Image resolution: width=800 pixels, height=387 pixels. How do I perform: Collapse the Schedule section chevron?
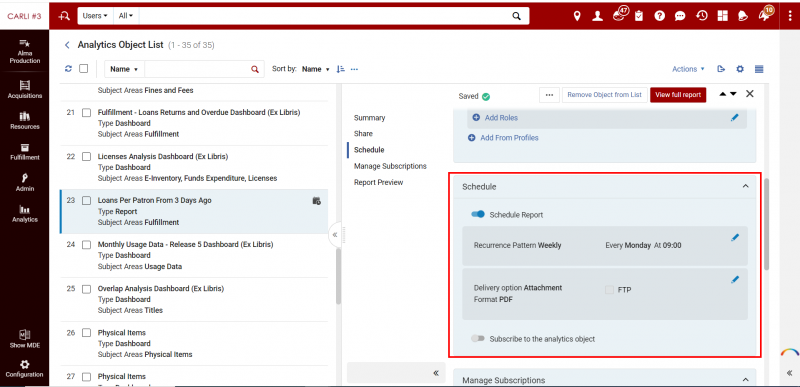point(745,187)
